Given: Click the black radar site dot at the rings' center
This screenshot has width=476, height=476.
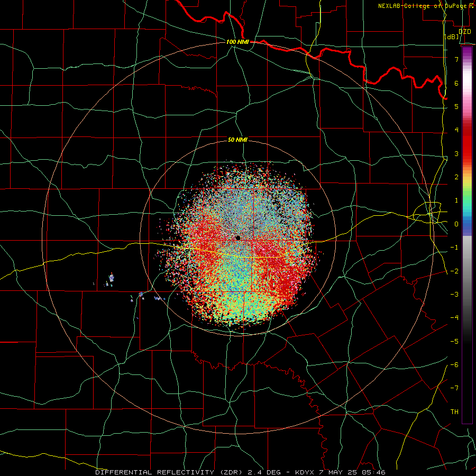Looking at the screenshot, I should click(238, 238).
